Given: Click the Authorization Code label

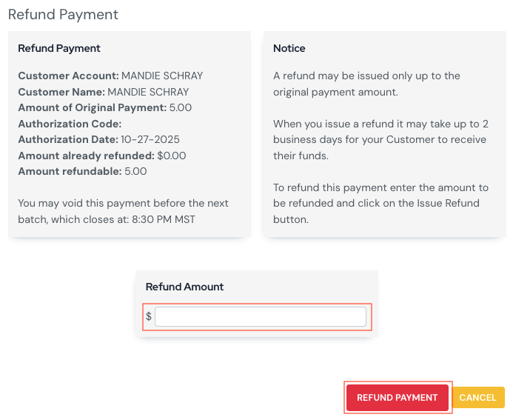Looking at the screenshot, I should click(x=70, y=124).
